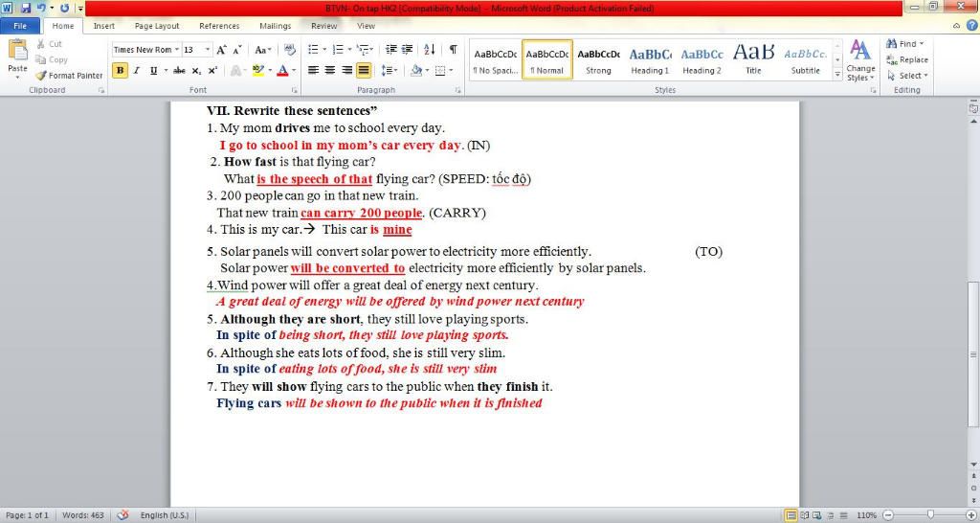Increase paragraph indent
This screenshot has width=980, height=523.
[x=407, y=50]
